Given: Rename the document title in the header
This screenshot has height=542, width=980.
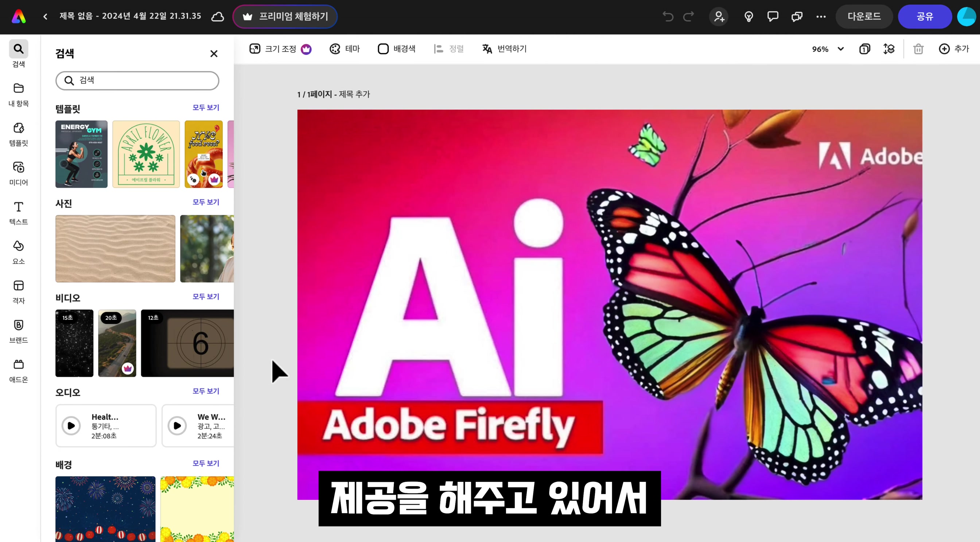Looking at the screenshot, I should [130, 16].
